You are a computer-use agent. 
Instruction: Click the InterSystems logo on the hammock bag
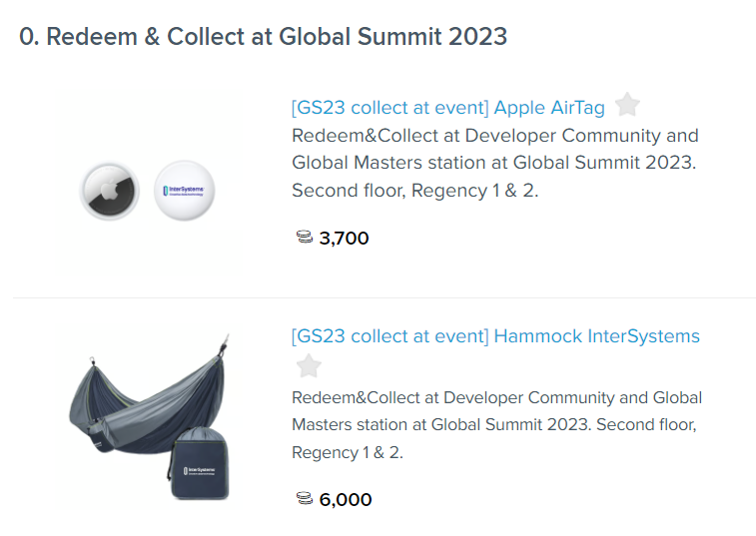[200, 471]
